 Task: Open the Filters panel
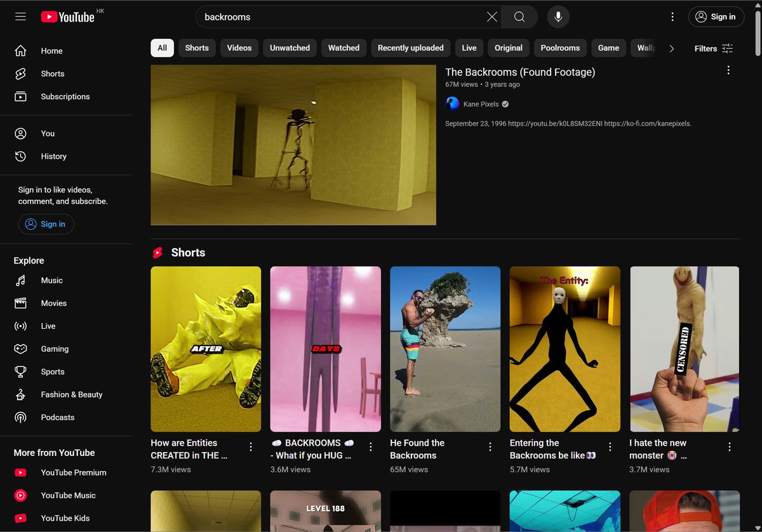click(714, 48)
